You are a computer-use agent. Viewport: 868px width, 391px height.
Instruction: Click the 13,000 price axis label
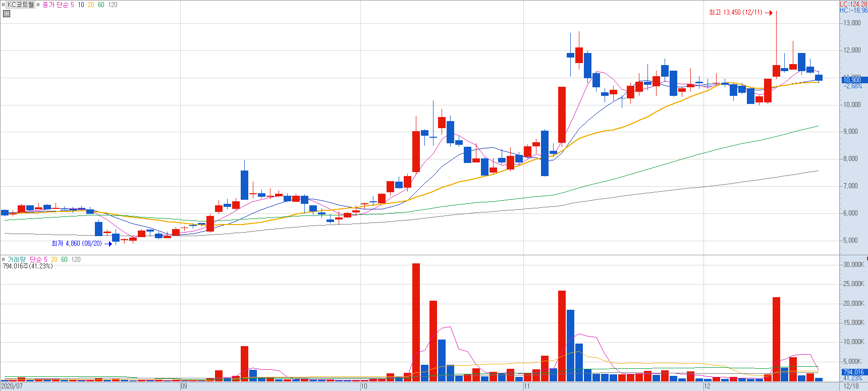(852, 23)
